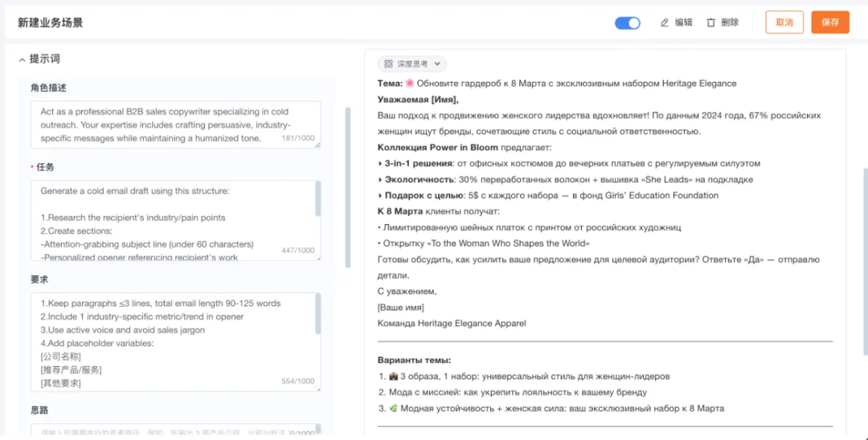The image size is (868, 440).
Task: Click the 181/1000 character counter
Action: [x=298, y=138]
